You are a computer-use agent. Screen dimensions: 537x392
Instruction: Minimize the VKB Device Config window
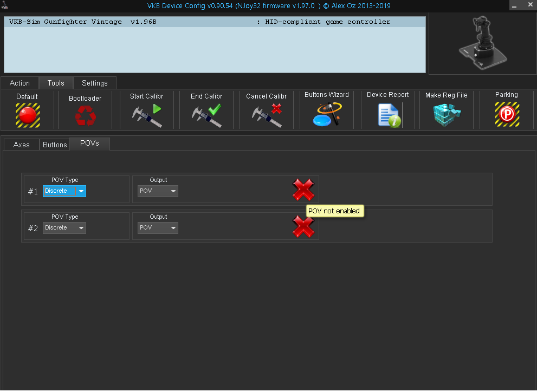[514, 5]
